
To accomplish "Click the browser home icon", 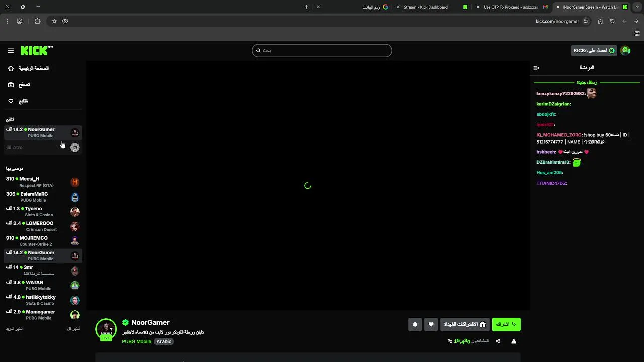I will pyautogui.click(x=600, y=21).
